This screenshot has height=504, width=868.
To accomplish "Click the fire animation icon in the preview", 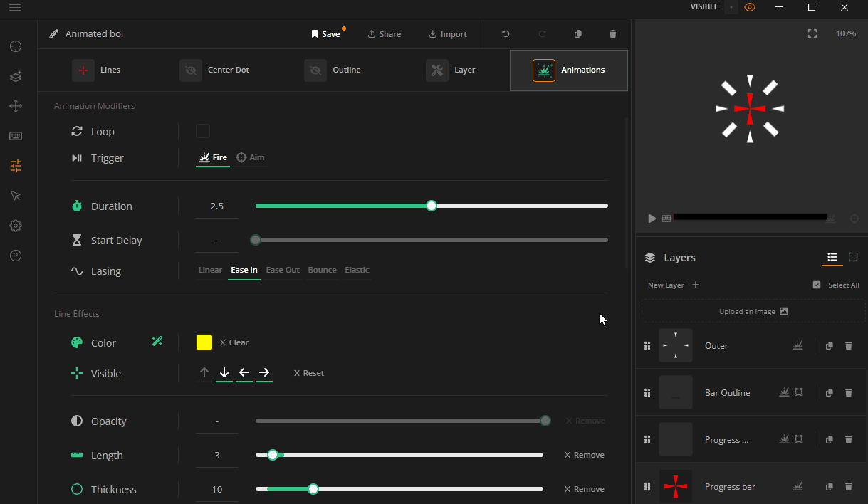I will click(830, 218).
